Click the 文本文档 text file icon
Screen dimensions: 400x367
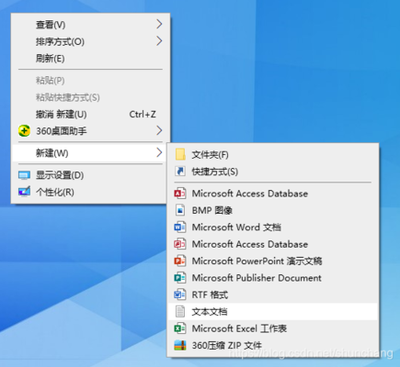pyautogui.click(x=180, y=312)
